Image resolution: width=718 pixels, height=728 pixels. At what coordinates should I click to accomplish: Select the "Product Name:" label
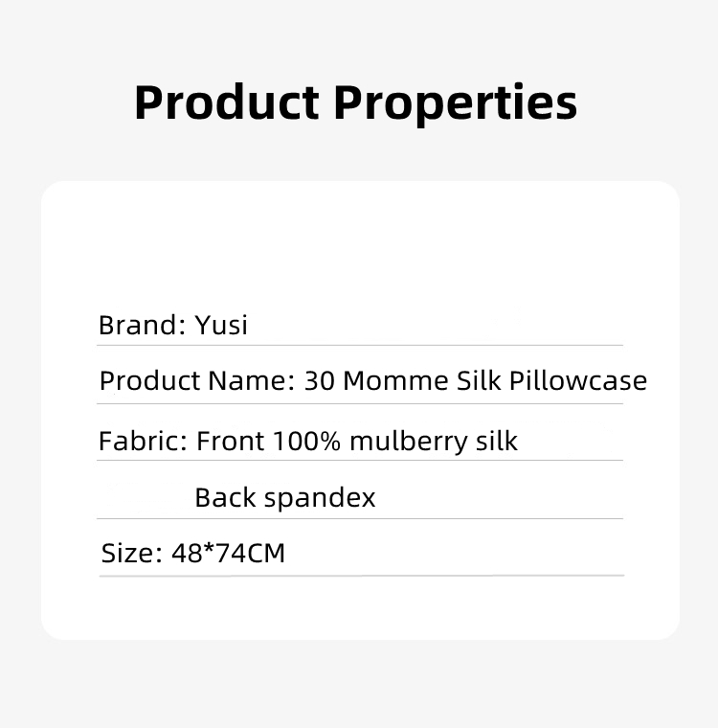[x=197, y=381]
